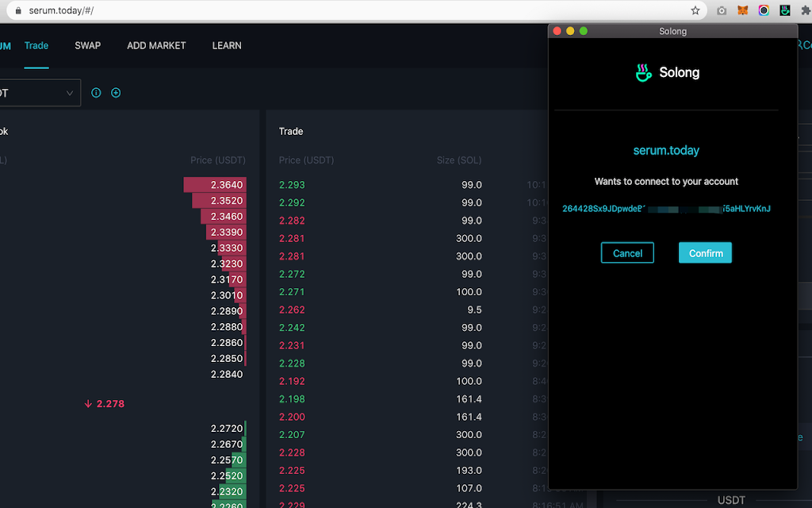Cancel the Solong connection request
812x508 pixels.
coord(627,253)
